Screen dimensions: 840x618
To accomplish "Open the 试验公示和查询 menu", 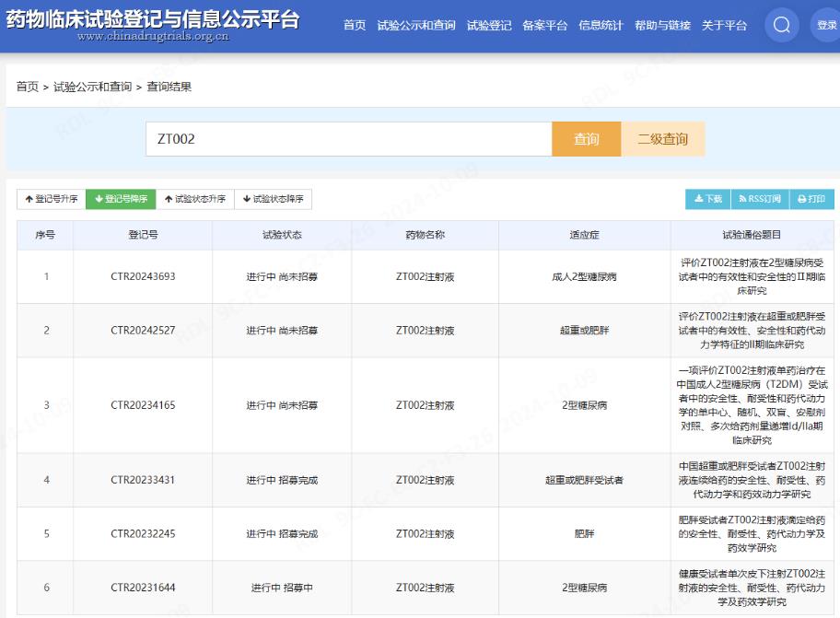I will 416,26.
